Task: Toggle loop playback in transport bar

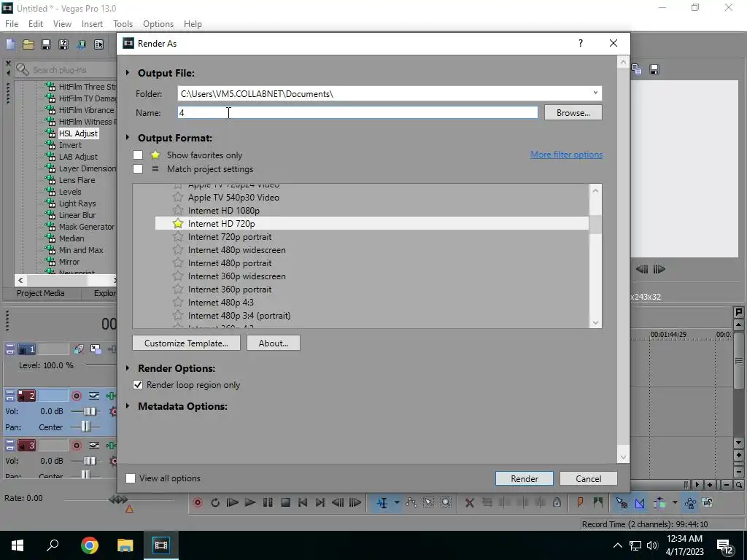Action: (x=215, y=502)
